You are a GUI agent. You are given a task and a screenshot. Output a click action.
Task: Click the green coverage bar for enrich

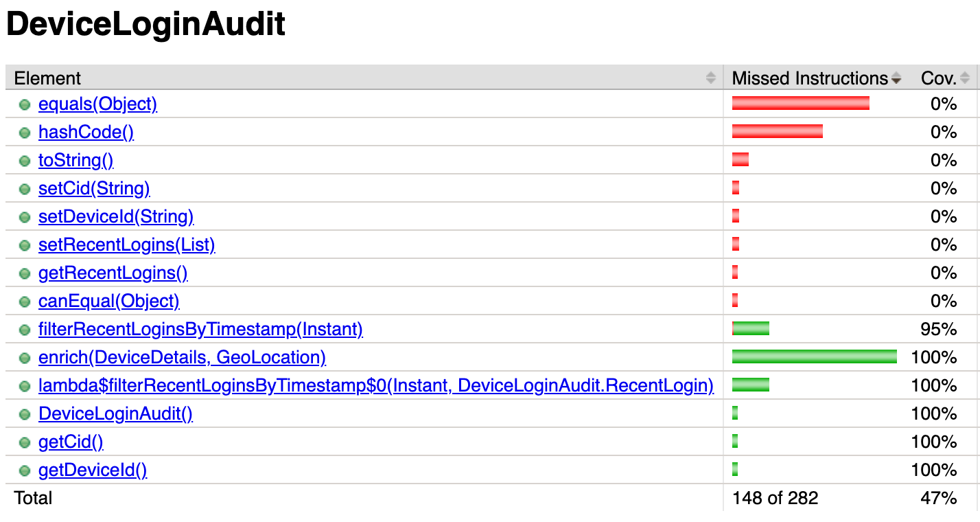click(814, 356)
